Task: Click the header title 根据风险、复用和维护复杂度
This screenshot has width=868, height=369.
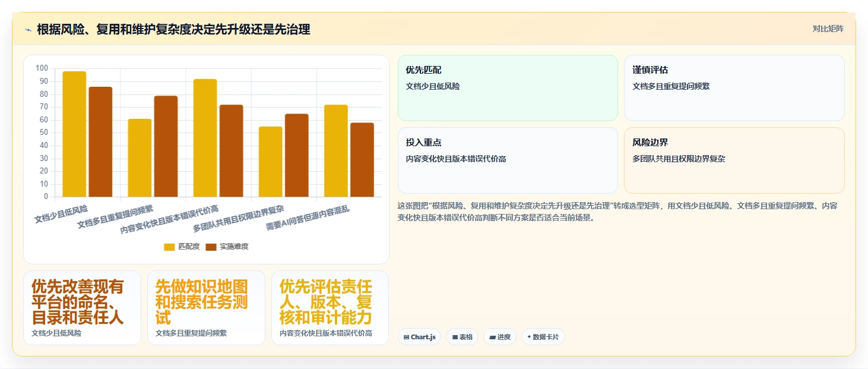Action: (173, 29)
